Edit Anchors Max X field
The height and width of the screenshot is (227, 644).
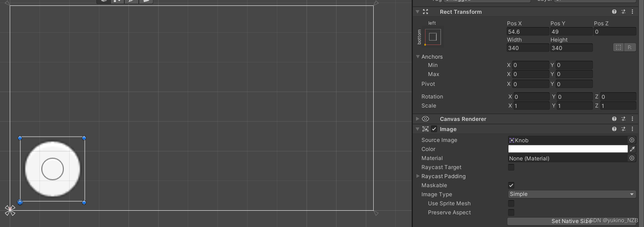tap(531, 74)
